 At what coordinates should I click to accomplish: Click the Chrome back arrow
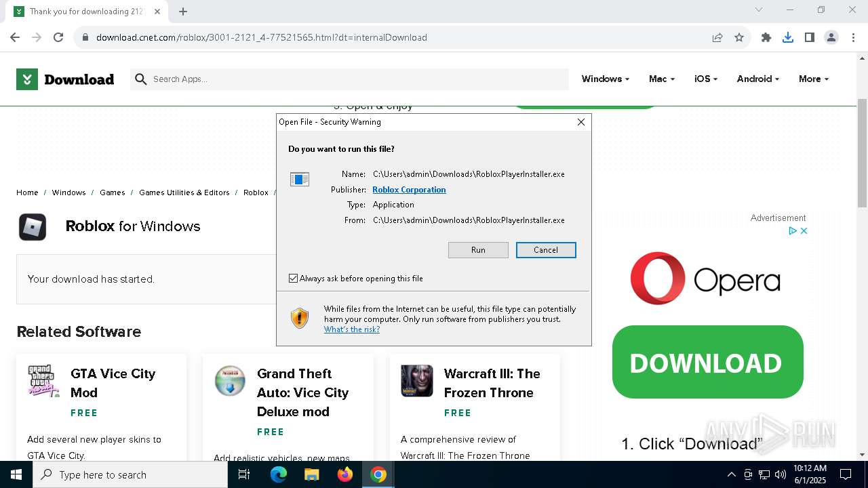pos(15,37)
